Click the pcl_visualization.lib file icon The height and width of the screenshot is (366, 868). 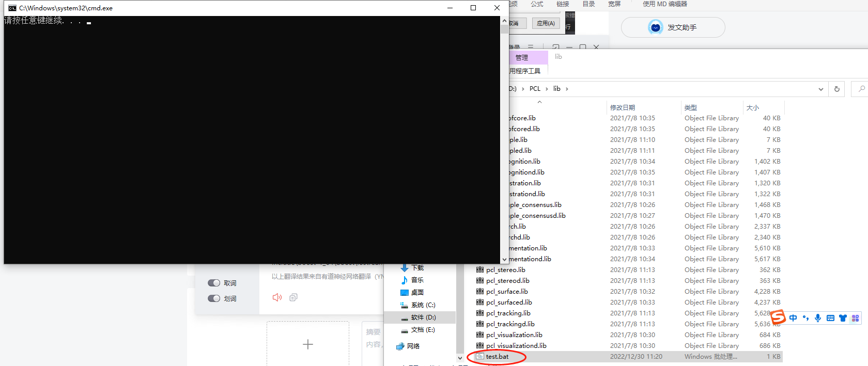point(480,335)
